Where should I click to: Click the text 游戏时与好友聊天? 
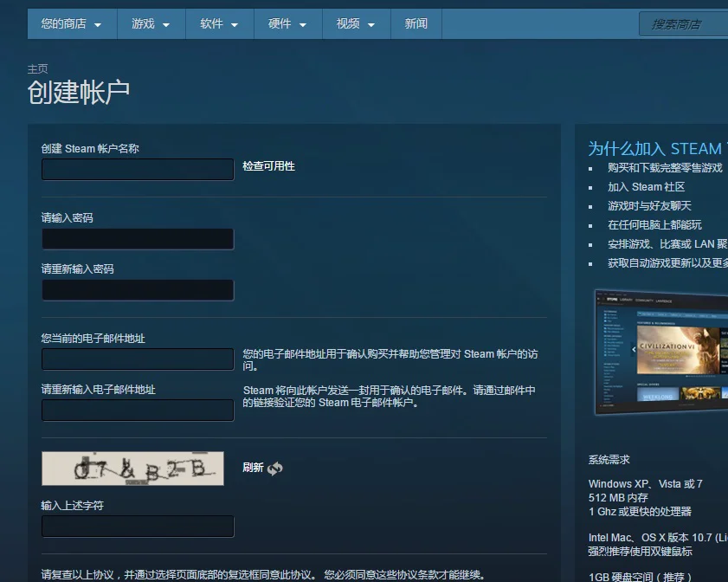pos(649,206)
